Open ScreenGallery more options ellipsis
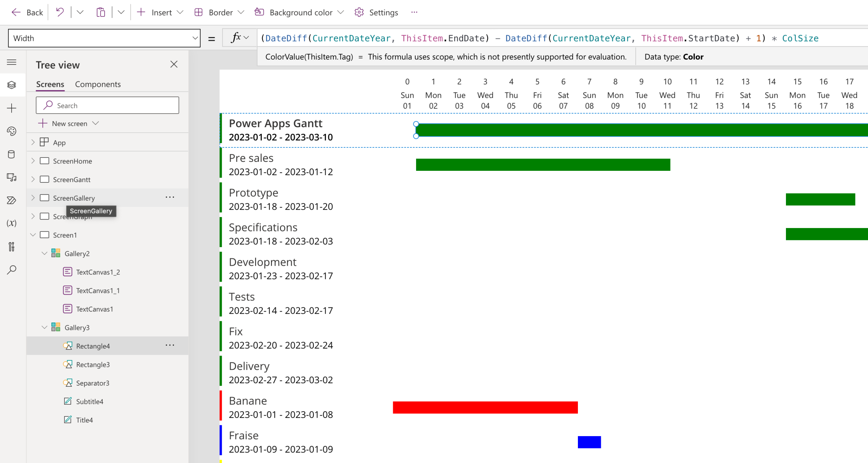Image resolution: width=868 pixels, height=463 pixels. click(x=170, y=197)
